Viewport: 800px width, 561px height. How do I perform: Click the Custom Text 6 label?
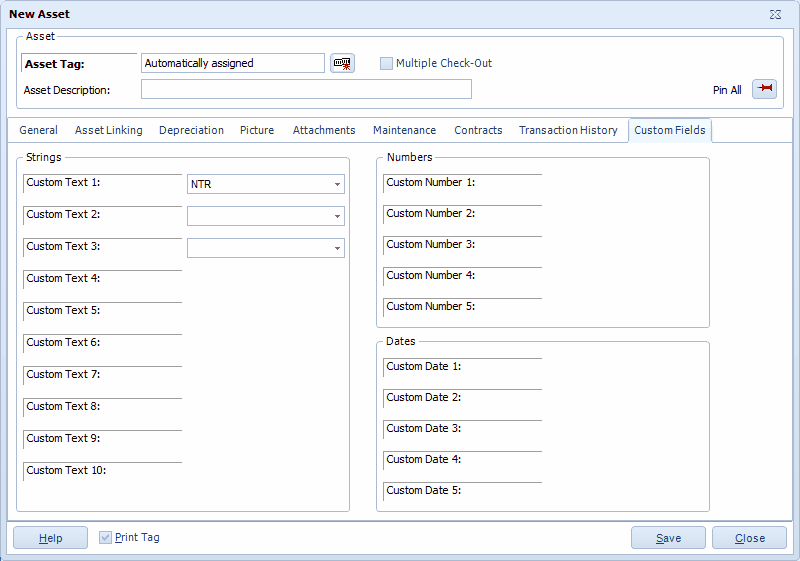(63, 343)
